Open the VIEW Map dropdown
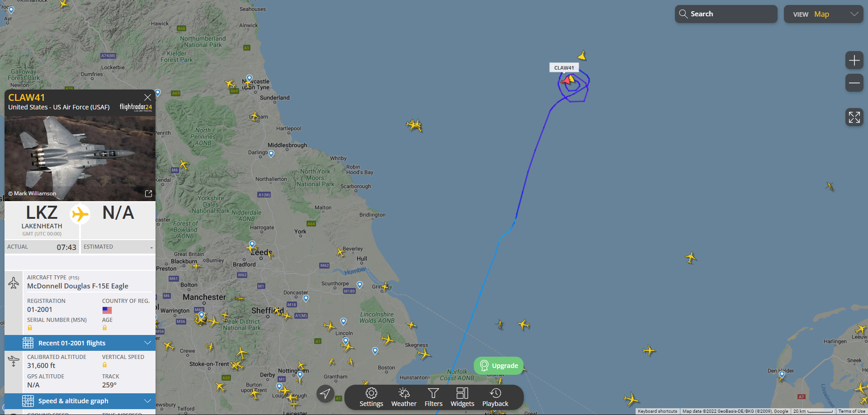 [x=823, y=14]
